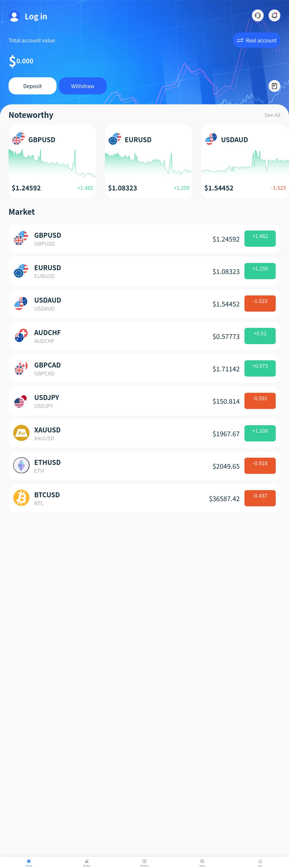Viewport: 289px width, 868px height.
Task: Tap the Log in link
Action: pyautogui.click(x=36, y=16)
